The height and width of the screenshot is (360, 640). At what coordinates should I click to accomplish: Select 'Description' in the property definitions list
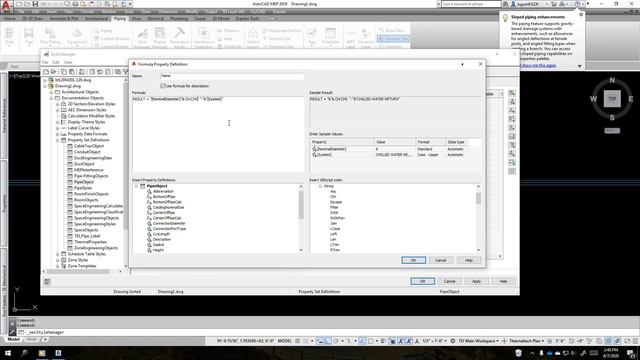162,239
